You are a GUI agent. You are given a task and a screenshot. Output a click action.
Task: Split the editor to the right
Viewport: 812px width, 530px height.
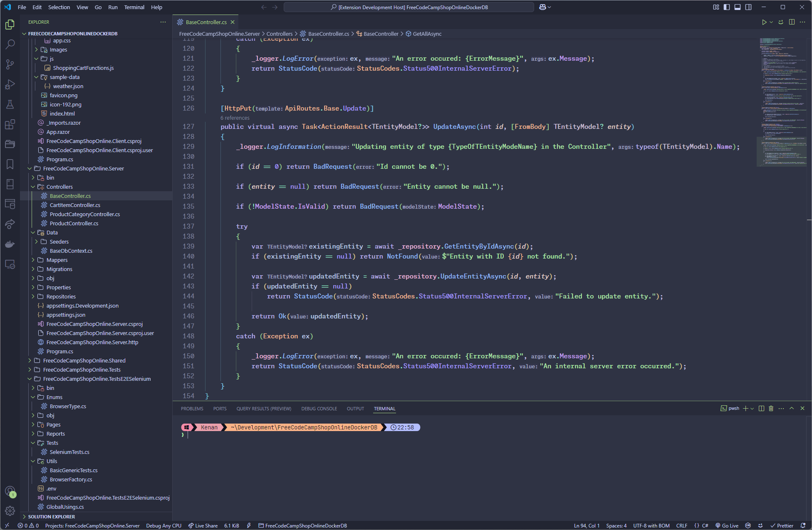792,22
